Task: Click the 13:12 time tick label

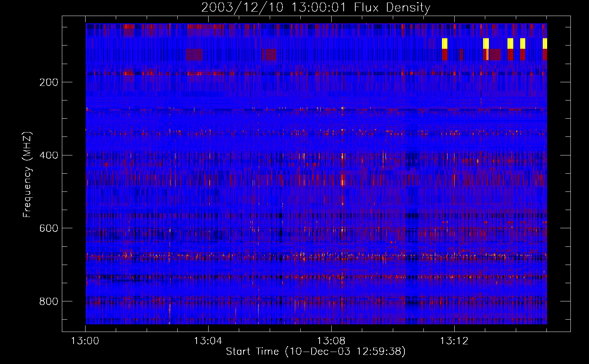Action: coord(454,341)
